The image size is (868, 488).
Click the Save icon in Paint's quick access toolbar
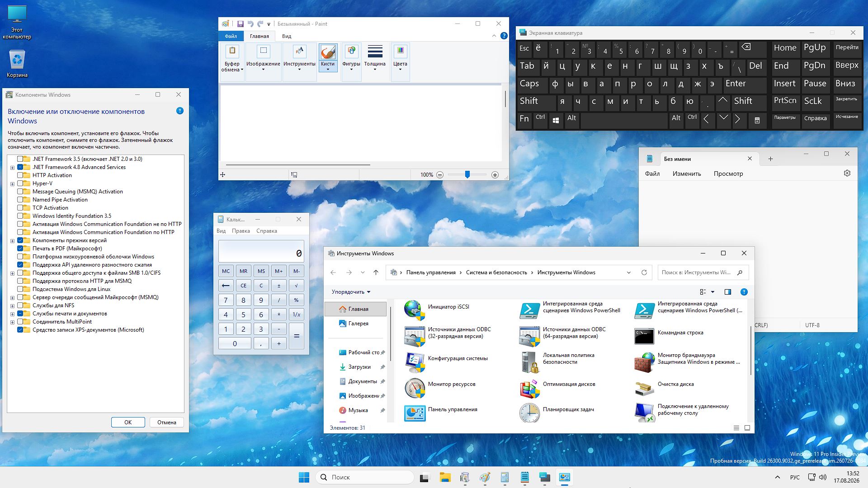(x=240, y=24)
